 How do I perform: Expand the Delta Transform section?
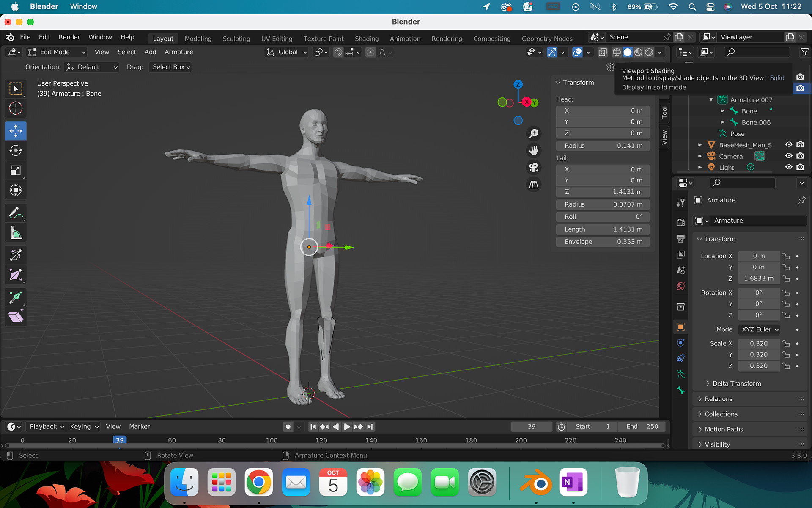(x=737, y=384)
